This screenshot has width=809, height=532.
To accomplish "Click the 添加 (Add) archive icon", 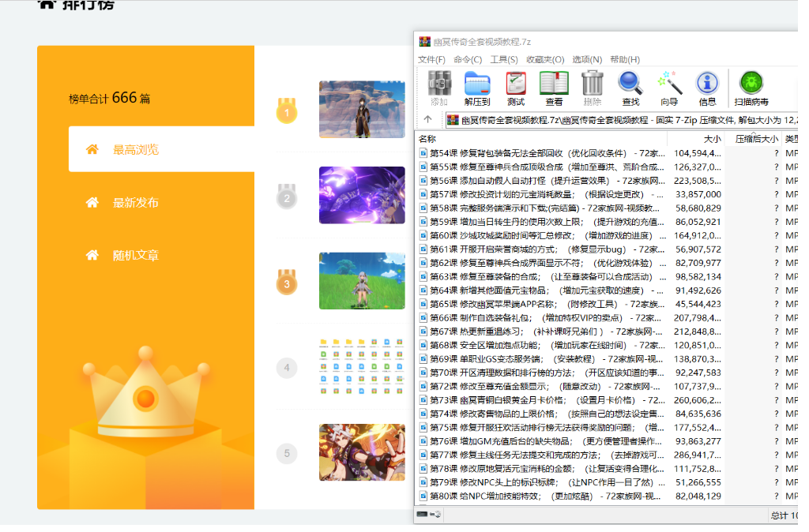I will [x=439, y=87].
